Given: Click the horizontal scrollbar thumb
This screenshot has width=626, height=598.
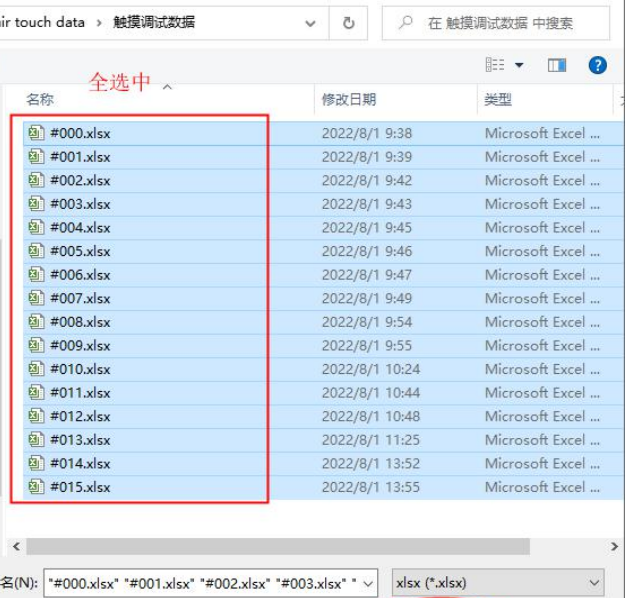Looking at the screenshot, I should [x=278, y=546].
